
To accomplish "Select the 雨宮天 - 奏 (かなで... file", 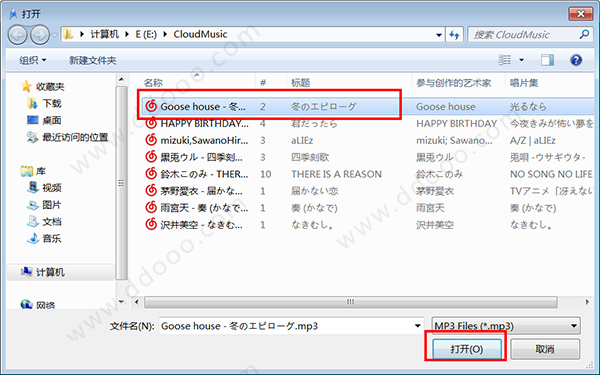I will click(204, 208).
